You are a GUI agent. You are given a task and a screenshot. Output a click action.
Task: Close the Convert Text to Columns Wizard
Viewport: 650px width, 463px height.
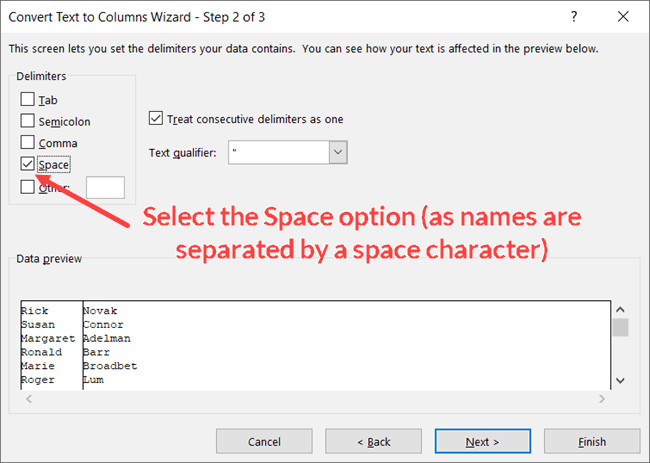pyautogui.click(x=624, y=17)
